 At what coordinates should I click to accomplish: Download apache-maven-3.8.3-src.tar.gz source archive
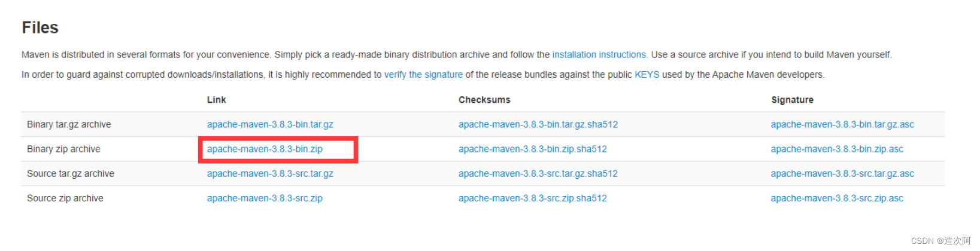click(270, 173)
